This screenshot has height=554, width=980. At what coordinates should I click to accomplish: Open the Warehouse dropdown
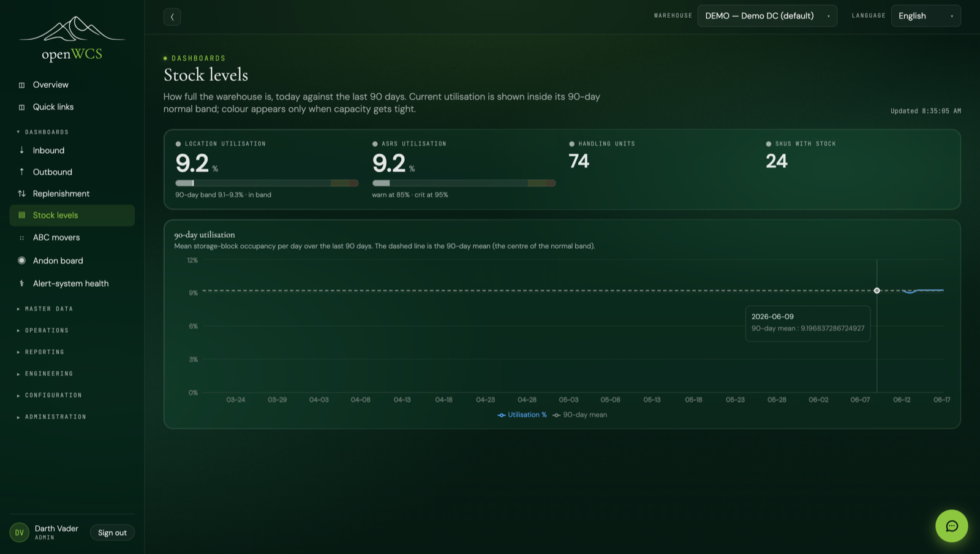(767, 16)
